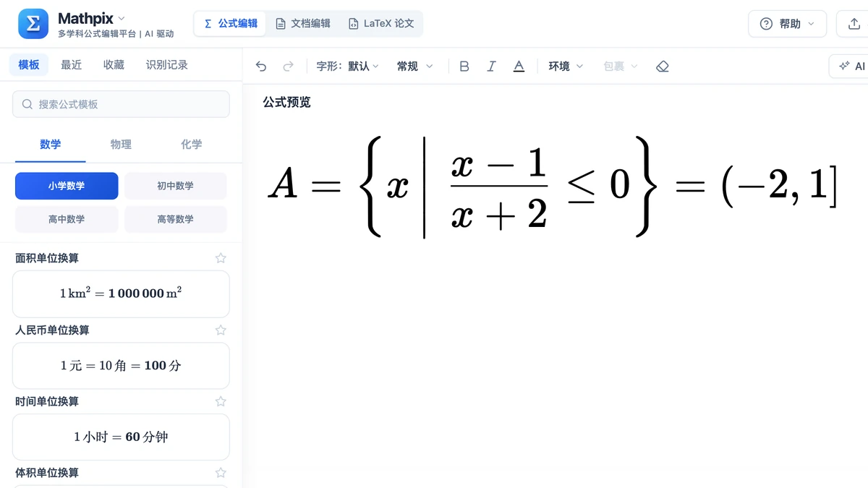
Task: Open the 包裹 dropdown
Action: [x=621, y=67]
